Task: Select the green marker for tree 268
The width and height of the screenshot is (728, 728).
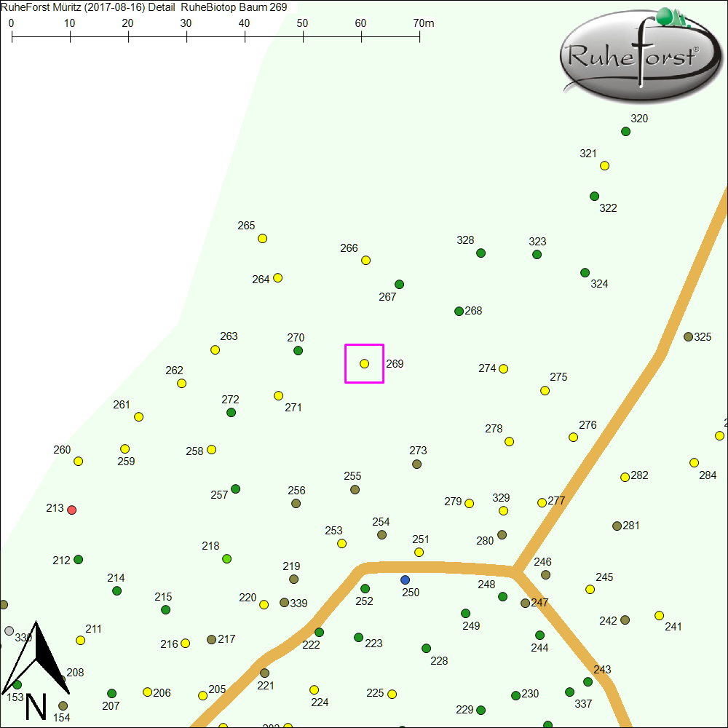Action: click(x=459, y=311)
